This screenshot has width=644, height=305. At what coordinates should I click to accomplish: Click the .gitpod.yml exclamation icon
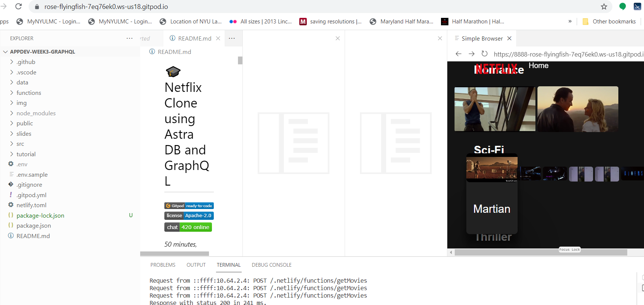11,195
